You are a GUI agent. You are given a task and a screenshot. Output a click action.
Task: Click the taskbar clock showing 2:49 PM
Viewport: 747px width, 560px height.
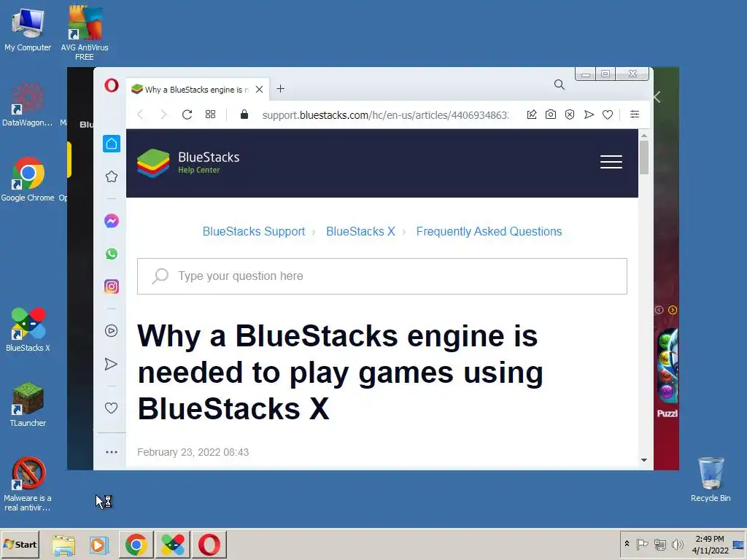[x=710, y=544]
